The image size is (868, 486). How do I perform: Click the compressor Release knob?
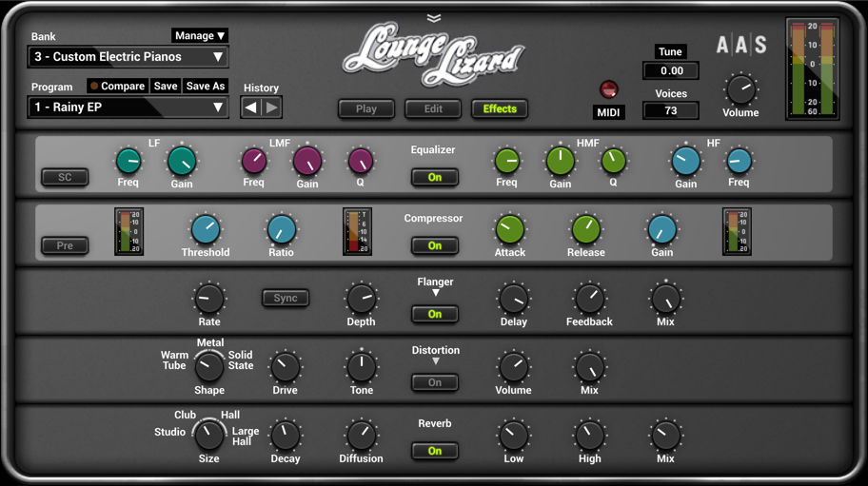585,229
